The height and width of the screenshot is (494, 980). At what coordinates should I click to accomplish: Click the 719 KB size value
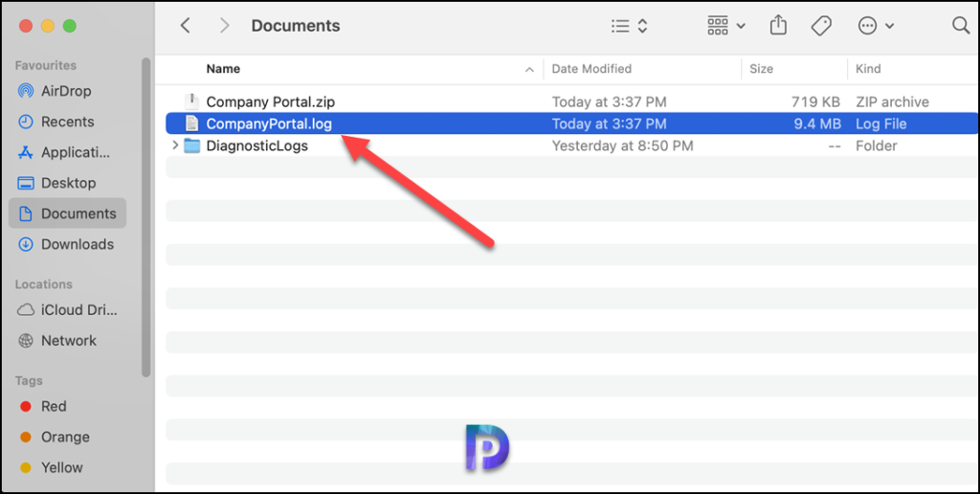coord(815,101)
